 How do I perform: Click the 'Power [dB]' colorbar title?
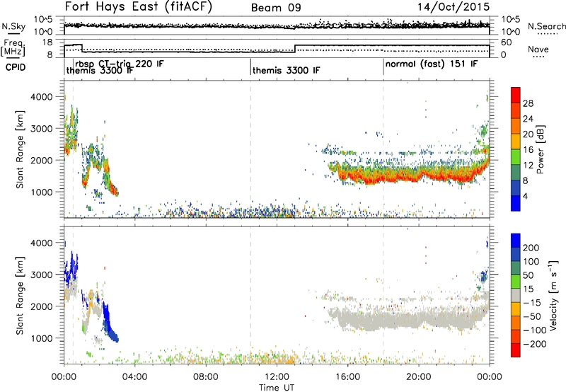(541, 149)
